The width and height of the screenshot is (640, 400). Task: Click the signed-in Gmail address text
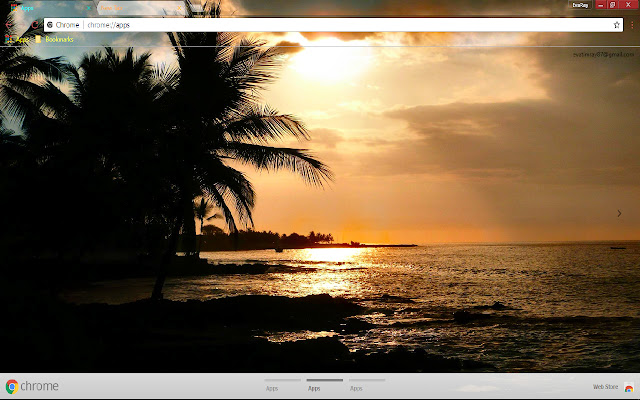coord(603,54)
